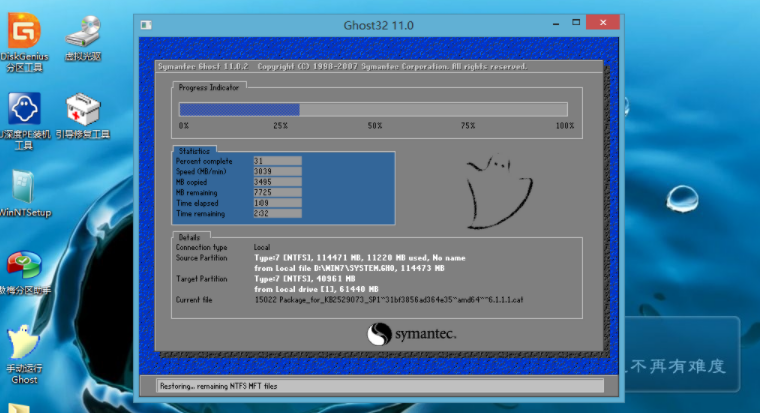Click the Time remaining value field
The height and width of the screenshot is (413, 760).
[x=277, y=213]
